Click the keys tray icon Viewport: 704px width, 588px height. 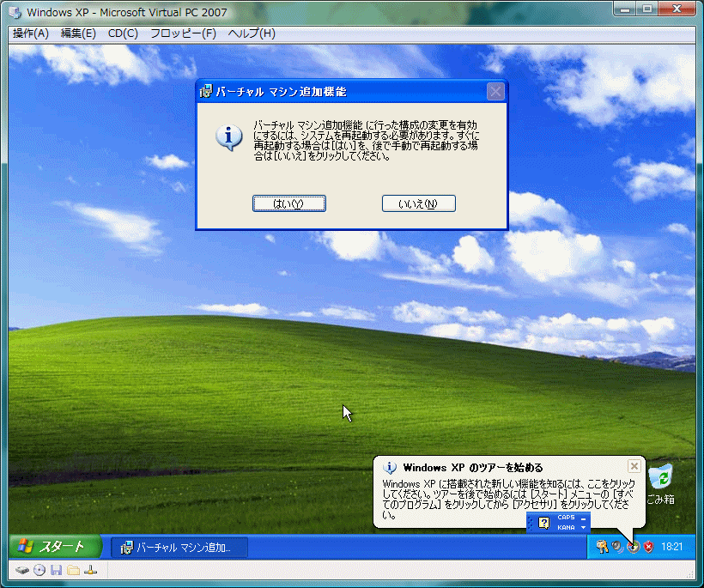click(x=602, y=546)
